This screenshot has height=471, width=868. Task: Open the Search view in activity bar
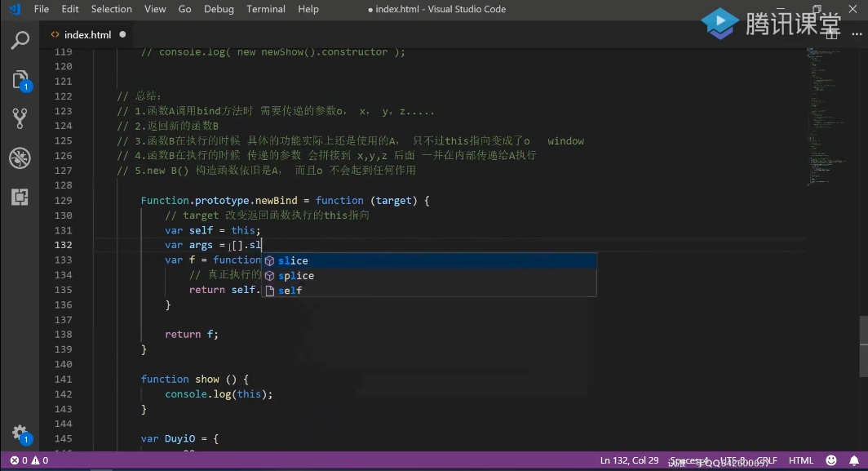pyautogui.click(x=20, y=40)
